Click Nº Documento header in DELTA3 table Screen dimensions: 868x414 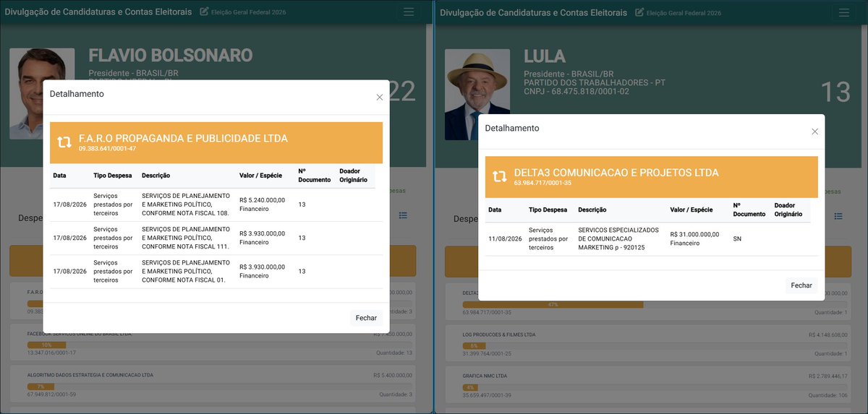click(x=749, y=210)
